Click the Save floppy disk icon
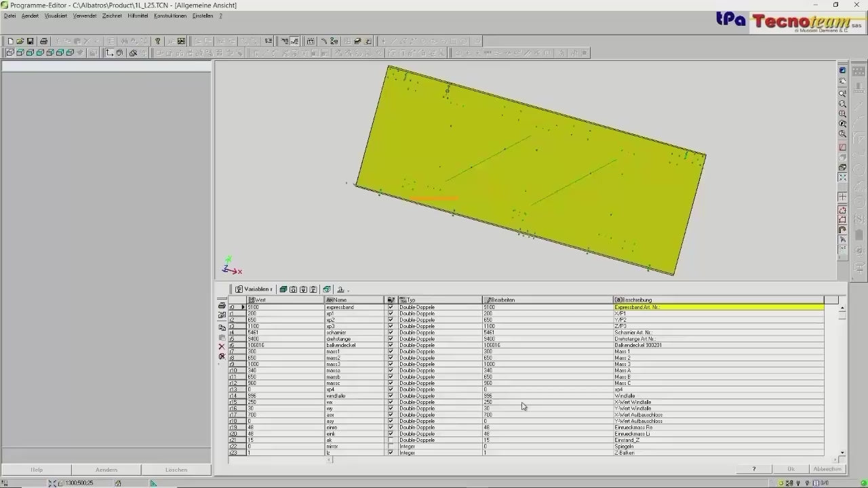 click(30, 41)
